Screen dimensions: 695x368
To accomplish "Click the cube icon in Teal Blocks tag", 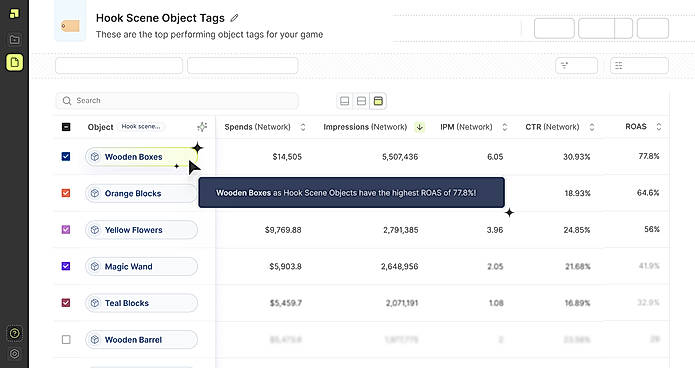I will tap(95, 303).
